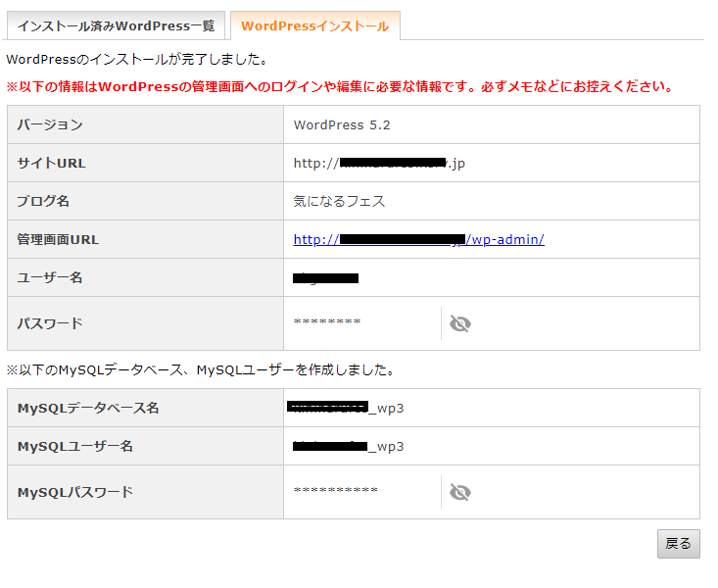Open the wp-admin management URL link

418,239
